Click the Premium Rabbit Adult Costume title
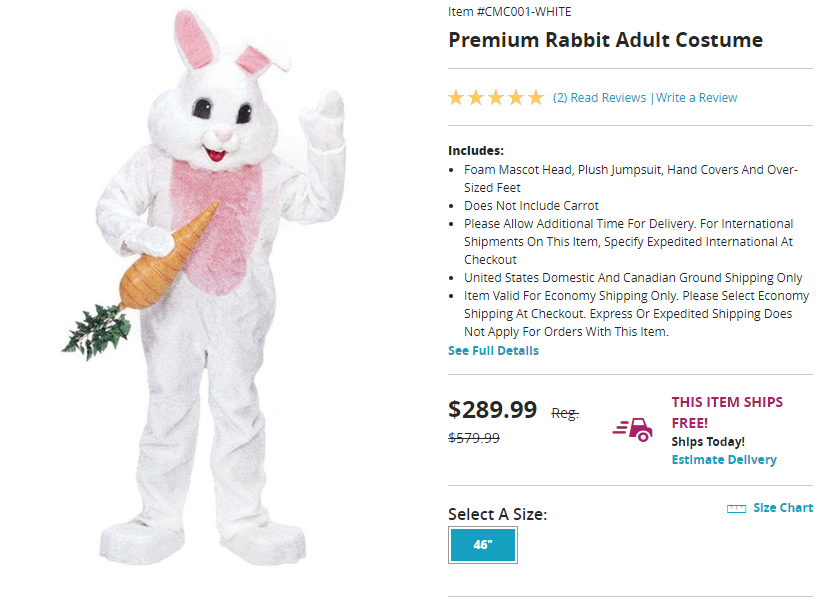Screen dimensions: 819x600 [x=605, y=41]
